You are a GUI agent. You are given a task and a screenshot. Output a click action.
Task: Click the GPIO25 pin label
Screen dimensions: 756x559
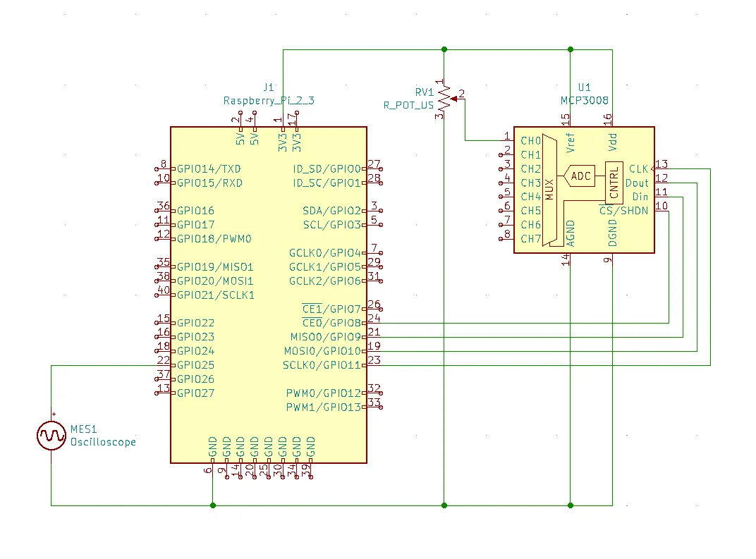tap(195, 365)
